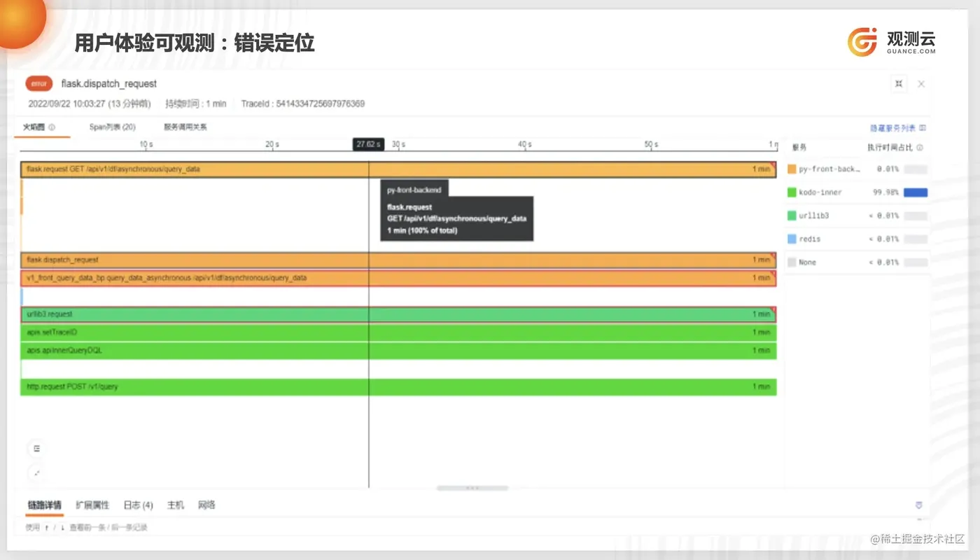Open the Span列表 (20) tab
Screen dimensions: 980x560
(112, 127)
